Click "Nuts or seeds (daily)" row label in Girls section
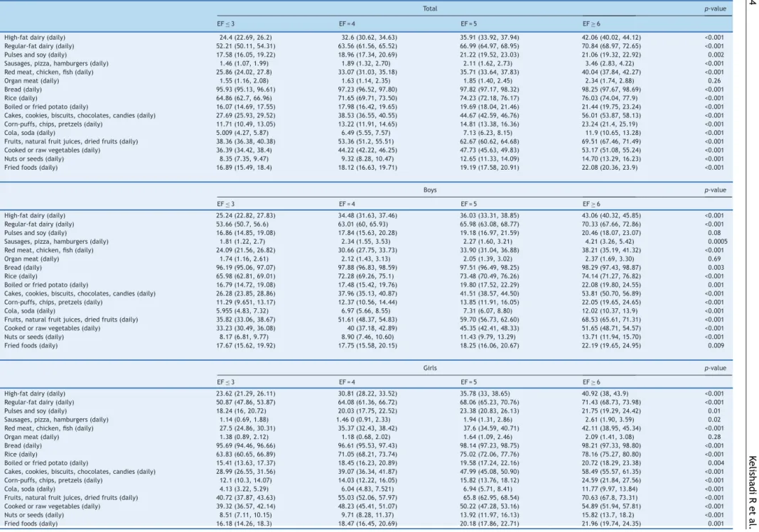Viewport: 759px width, 532px height. click(34, 515)
